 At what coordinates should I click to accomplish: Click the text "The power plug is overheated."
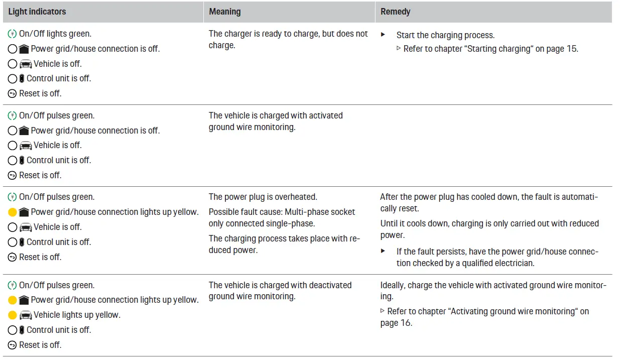pos(263,197)
